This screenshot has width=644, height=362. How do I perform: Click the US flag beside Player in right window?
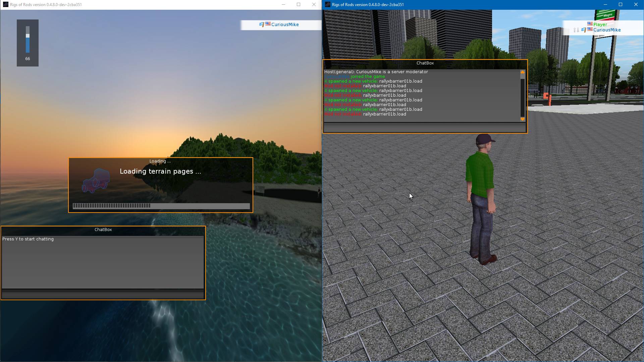coord(590,24)
